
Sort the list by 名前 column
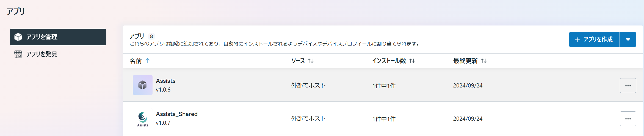click(x=136, y=61)
